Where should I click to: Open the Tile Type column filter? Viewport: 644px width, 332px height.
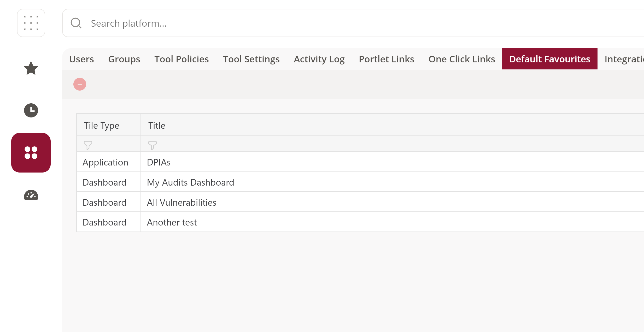tap(88, 145)
